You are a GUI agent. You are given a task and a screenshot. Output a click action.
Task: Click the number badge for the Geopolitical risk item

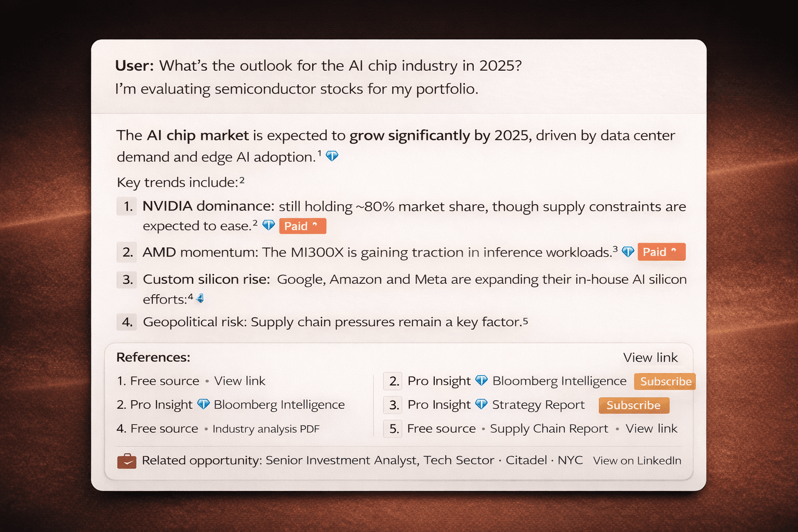click(127, 322)
